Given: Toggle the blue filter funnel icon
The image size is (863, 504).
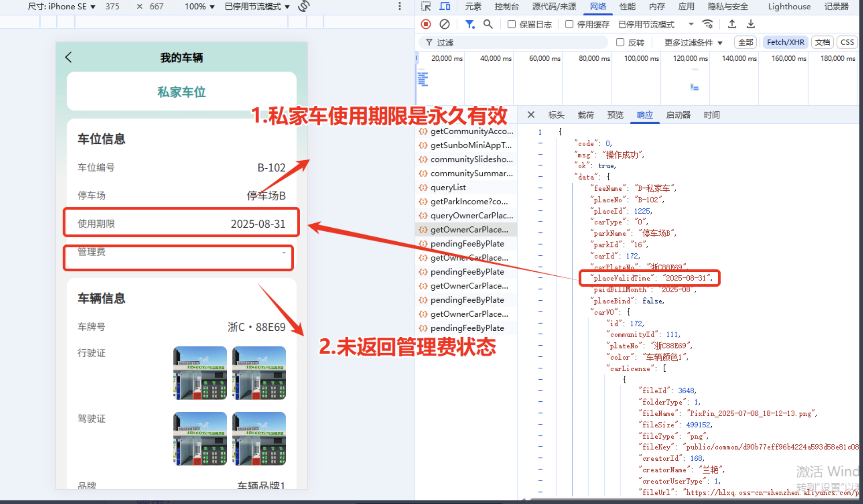Looking at the screenshot, I should [469, 24].
